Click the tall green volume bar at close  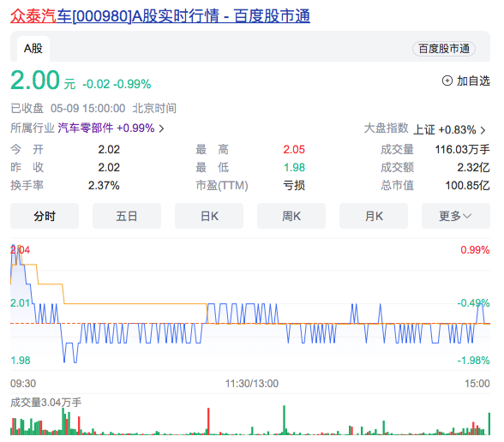pyautogui.click(x=489, y=424)
